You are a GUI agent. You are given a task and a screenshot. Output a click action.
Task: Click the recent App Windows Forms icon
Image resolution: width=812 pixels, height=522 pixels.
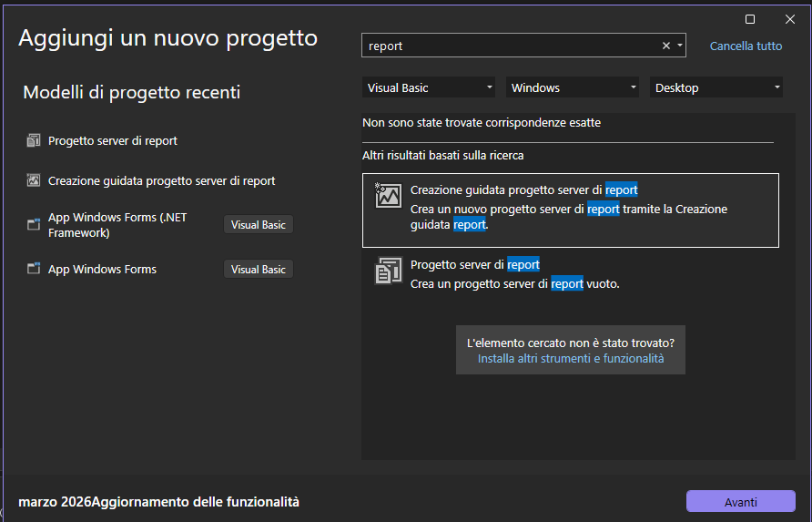[x=34, y=269]
